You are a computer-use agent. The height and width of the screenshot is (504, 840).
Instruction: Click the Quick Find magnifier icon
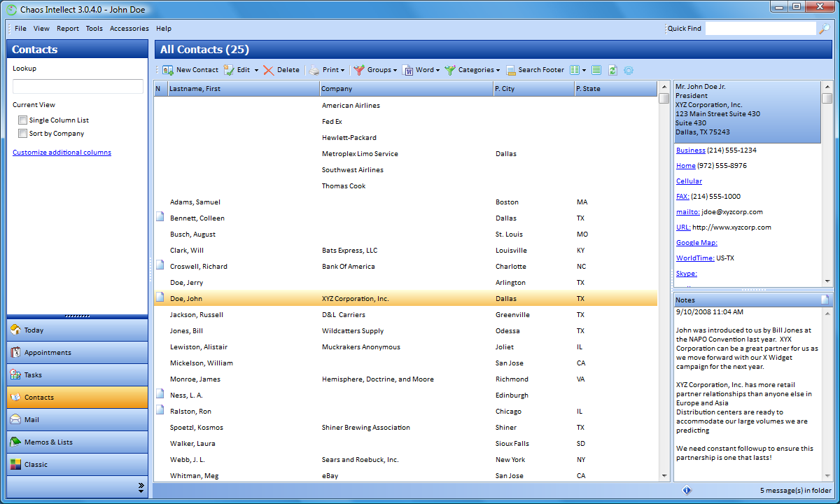825,29
